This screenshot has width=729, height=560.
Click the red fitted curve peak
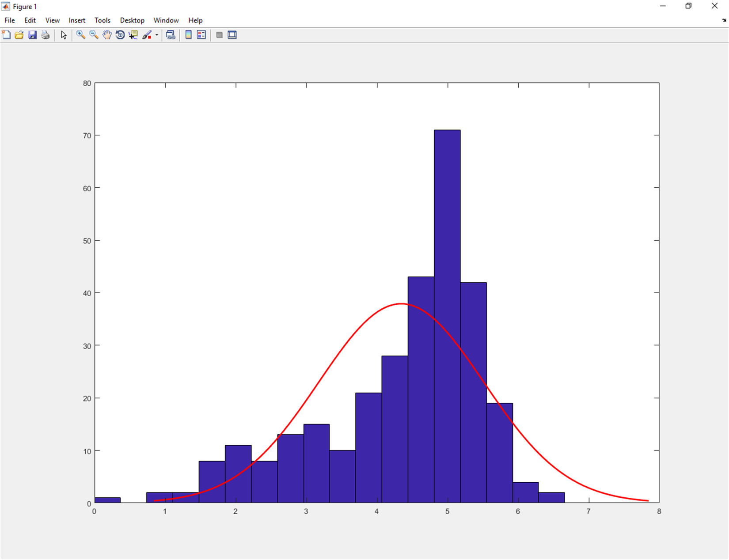[x=401, y=303]
